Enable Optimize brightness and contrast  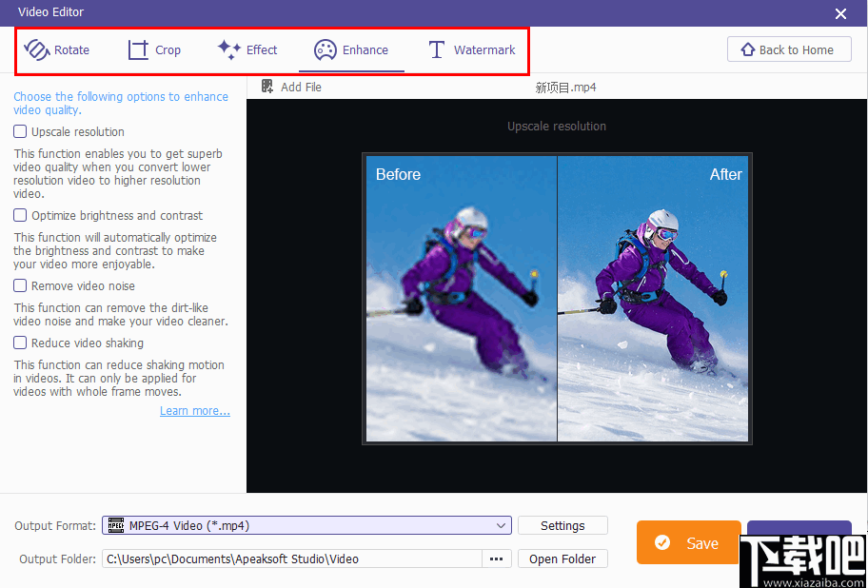[x=20, y=215]
